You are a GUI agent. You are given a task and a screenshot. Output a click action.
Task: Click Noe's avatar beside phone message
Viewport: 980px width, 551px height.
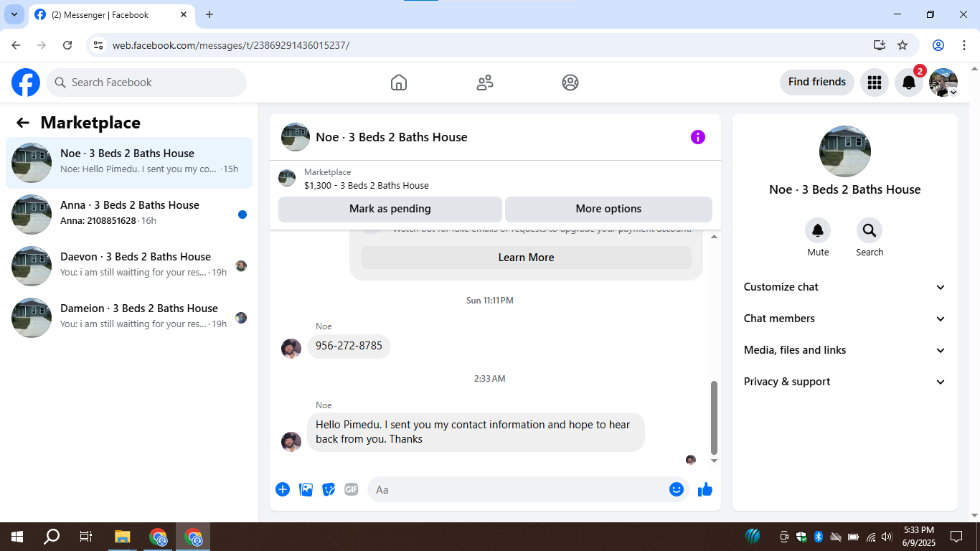(291, 349)
